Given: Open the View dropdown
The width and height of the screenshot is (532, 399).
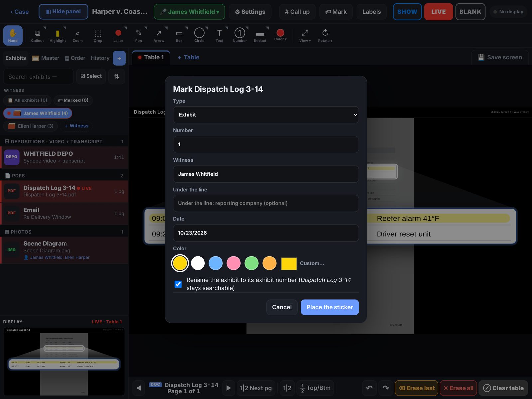Looking at the screenshot, I should pyautogui.click(x=305, y=35).
